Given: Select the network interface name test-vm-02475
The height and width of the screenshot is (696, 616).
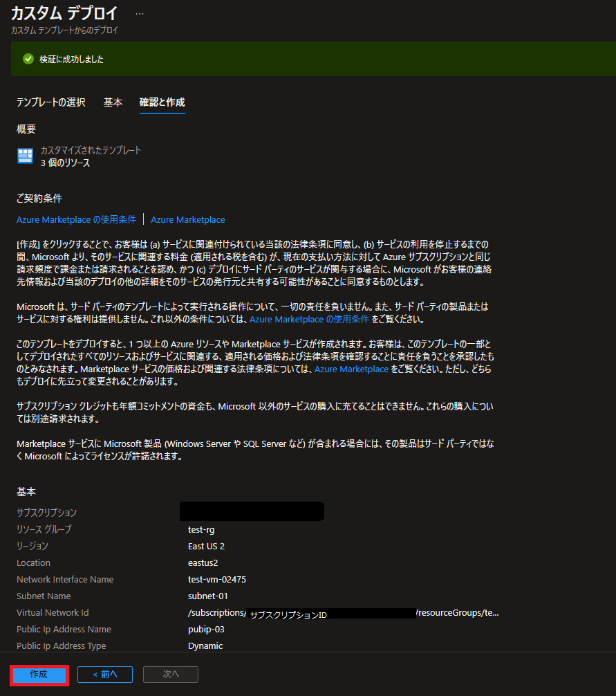Looking at the screenshot, I should point(217,580).
